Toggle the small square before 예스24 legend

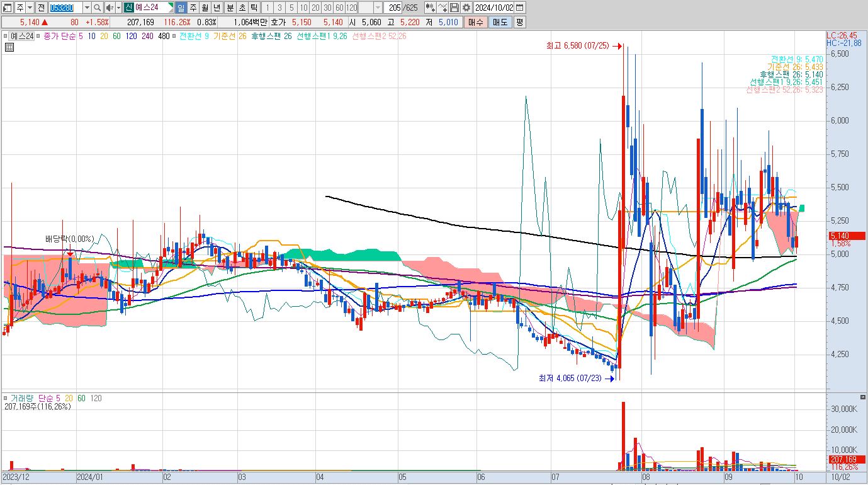coord(6,37)
